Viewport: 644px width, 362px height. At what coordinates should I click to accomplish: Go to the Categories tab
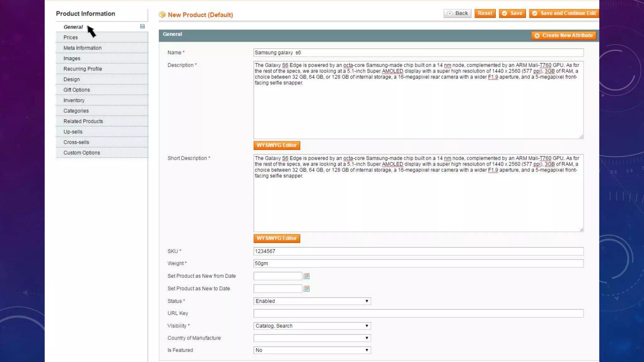click(x=76, y=111)
